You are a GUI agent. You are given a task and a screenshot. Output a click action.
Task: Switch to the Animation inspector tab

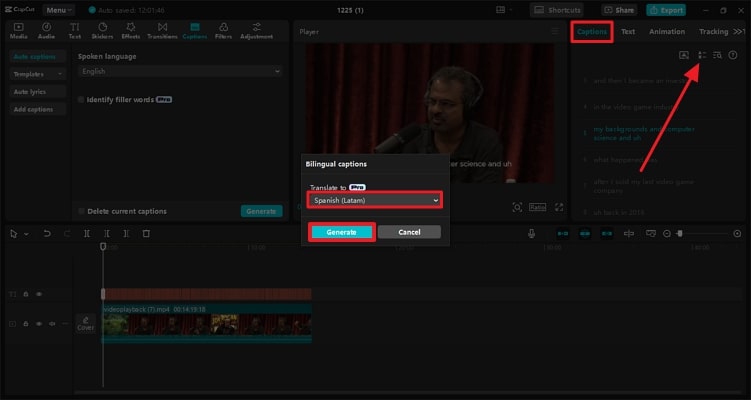(x=667, y=32)
